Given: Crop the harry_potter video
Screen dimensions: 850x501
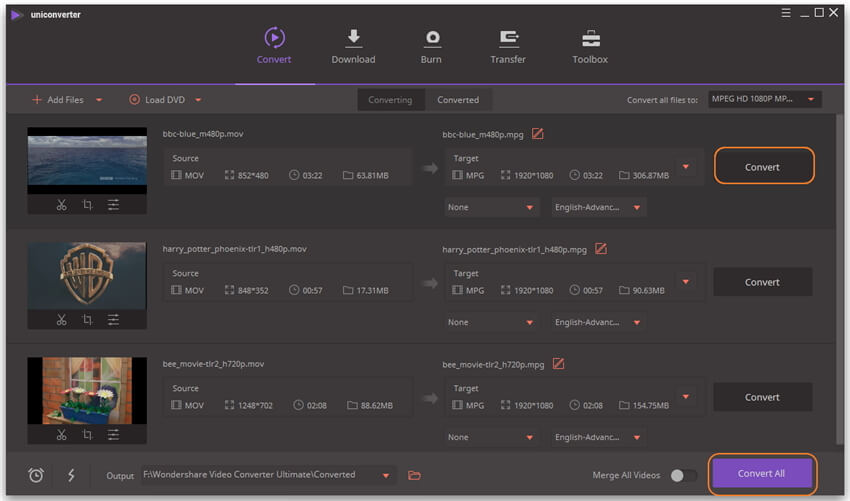Looking at the screenshot, I should 87,319.
